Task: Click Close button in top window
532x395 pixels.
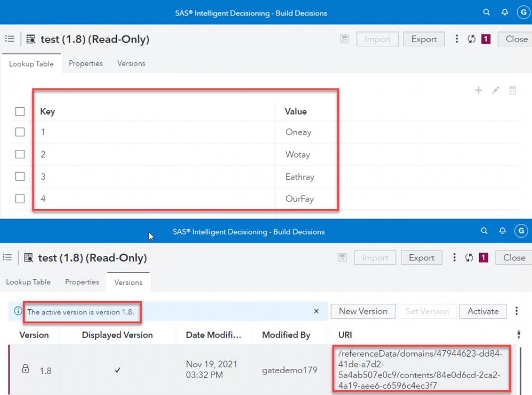Action: 515,39
